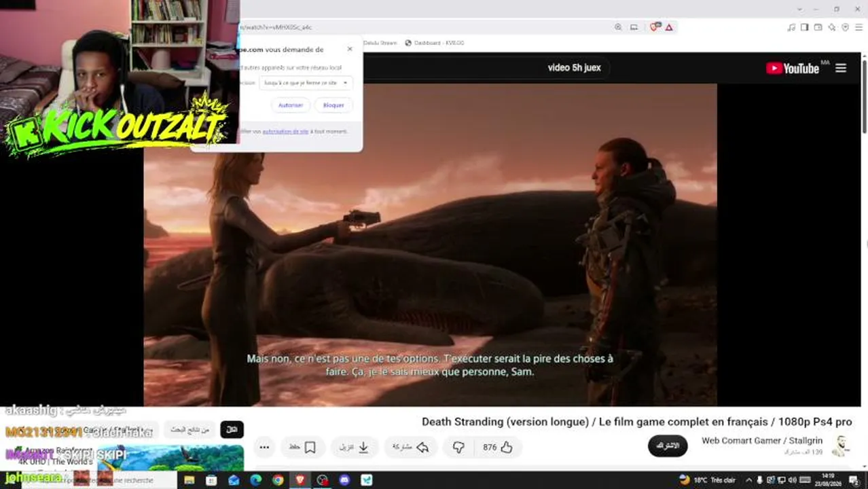Viewport: 868px width, 489px height.
Task: Click the zoom magnifier icon in address bar
Action: pyautogui.click(x=618, y=27)
